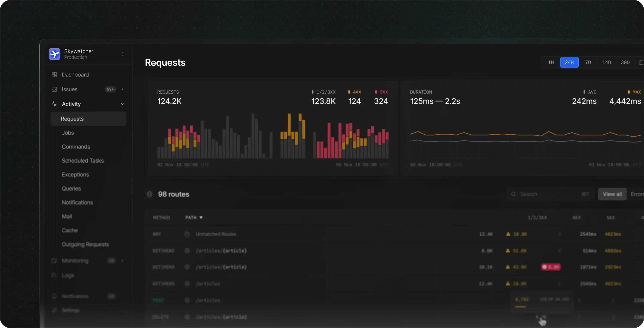Click the Skywatcher airplane app logo
Image resolution: width=644 pixels, height=328 pixels.
(x=54, y=54)
